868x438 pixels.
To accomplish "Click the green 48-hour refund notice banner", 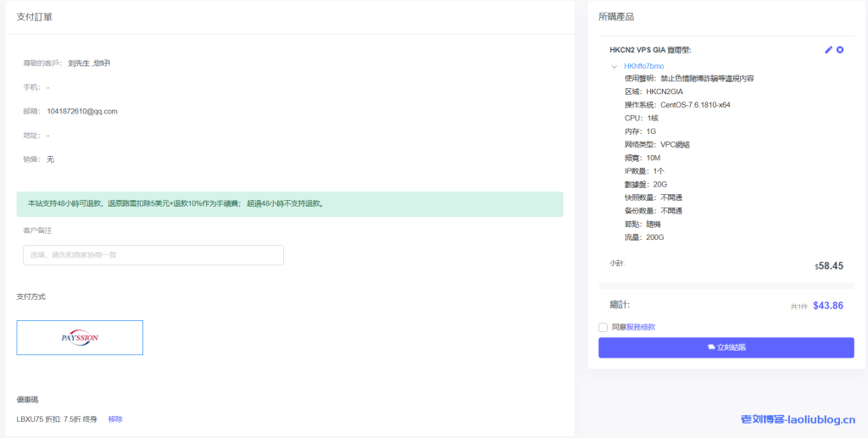I will [x=289, y=203].
